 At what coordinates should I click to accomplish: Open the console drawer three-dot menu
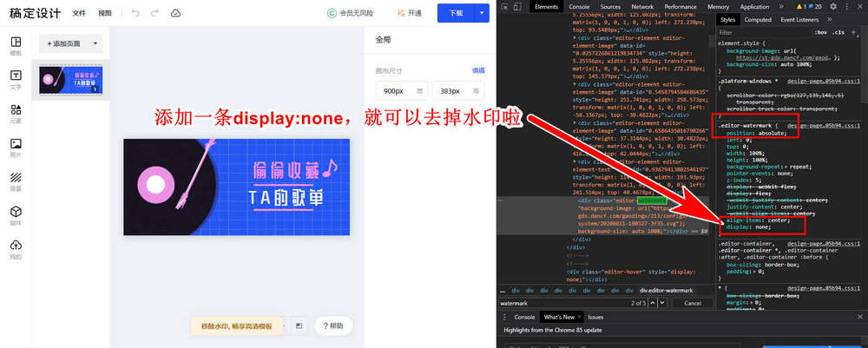pos(504,317)
